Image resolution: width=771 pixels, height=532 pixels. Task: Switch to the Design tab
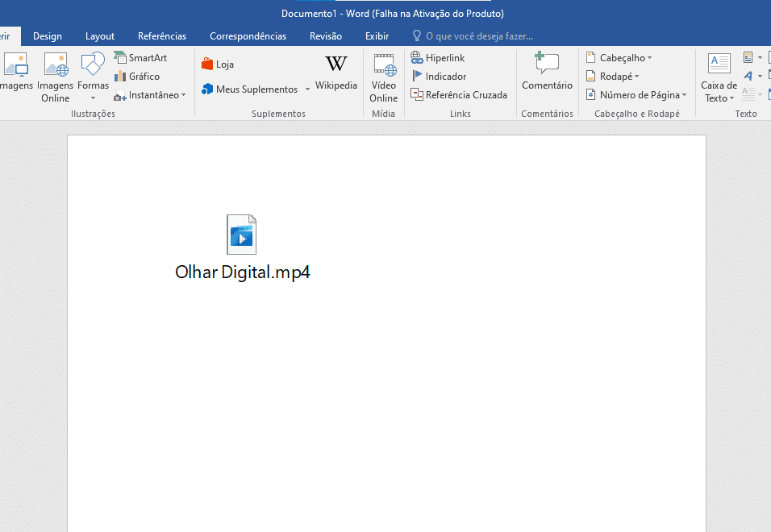[x=48, y=35]
